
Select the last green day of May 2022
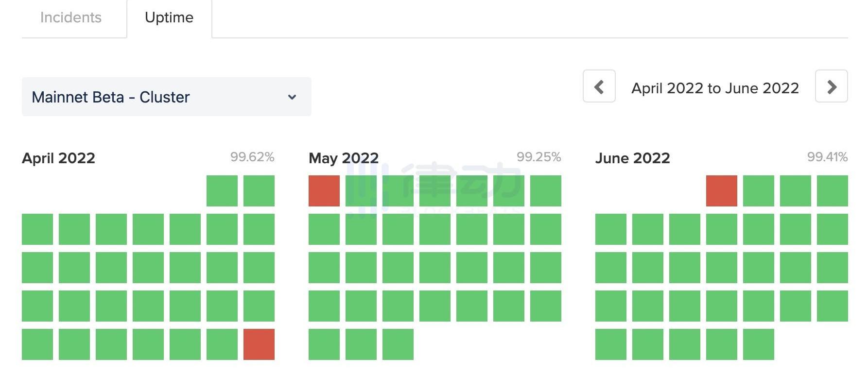click(x=398, y=344)
